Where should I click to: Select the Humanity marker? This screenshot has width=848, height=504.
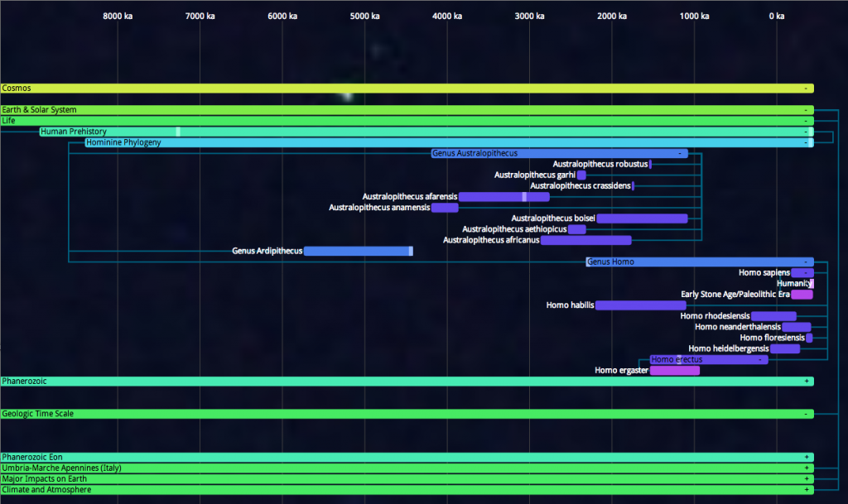(812, 284)
